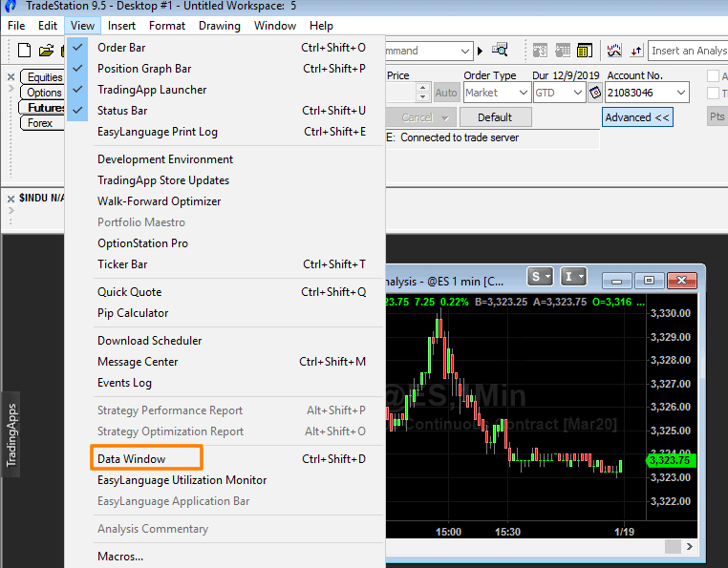Click the TradeStation logo in title bar

pyautogui.click(x=10, y=6)
